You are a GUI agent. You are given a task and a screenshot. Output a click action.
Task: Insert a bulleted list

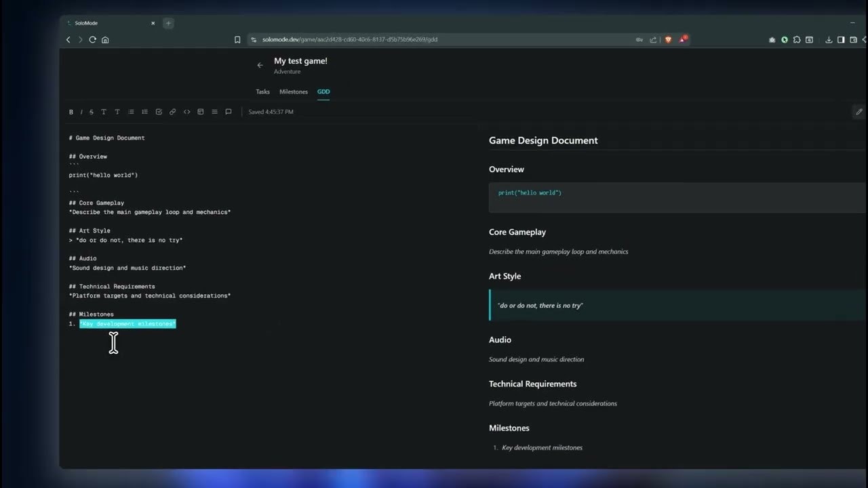(x=131, y=112)
